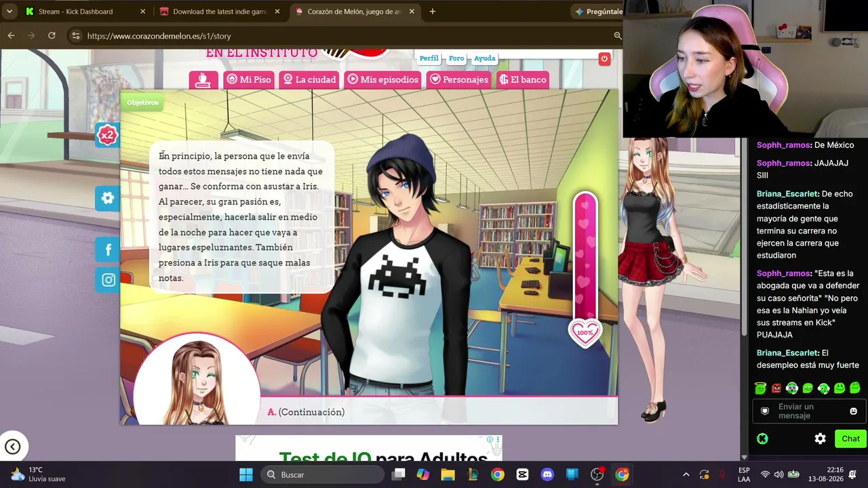Click the shield badge in chat input

coord(765,411)
